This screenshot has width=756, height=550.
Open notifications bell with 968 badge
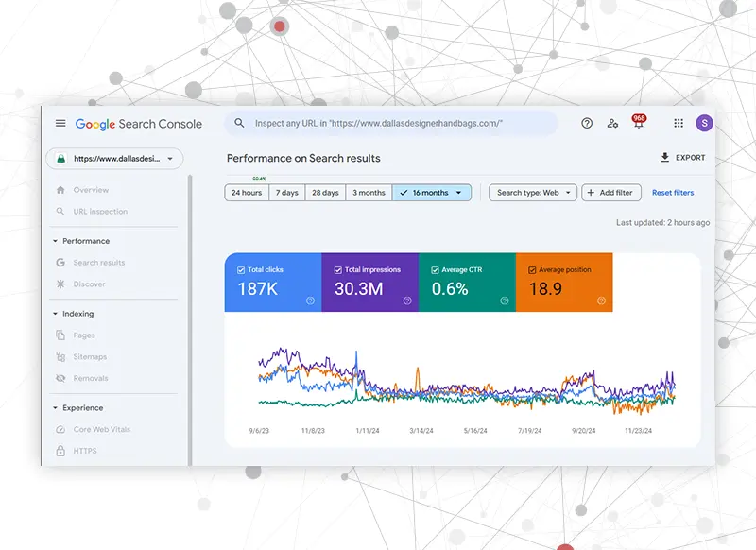point(639,124)
